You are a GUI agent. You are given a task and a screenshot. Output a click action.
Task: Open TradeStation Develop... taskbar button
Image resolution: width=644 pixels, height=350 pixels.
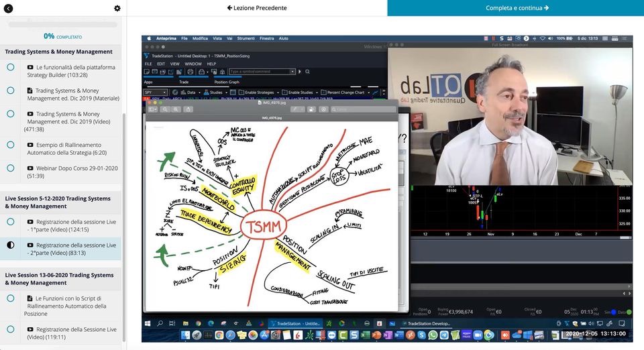(x=427, y=324)
